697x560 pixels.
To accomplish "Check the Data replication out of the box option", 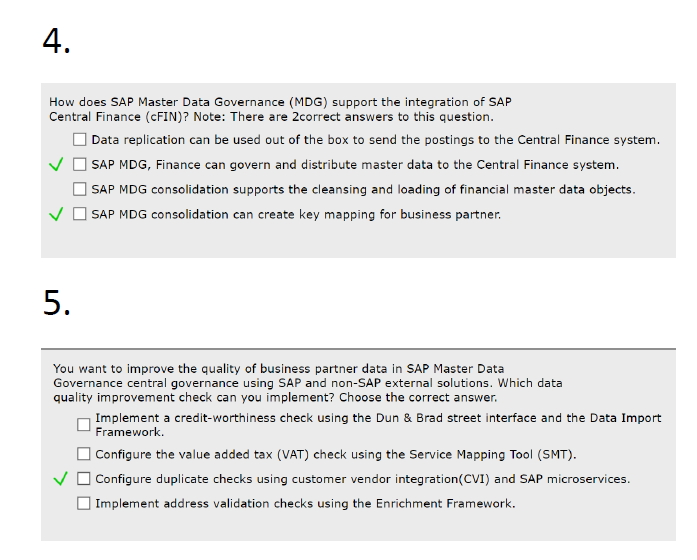I will tap(80, 140).
